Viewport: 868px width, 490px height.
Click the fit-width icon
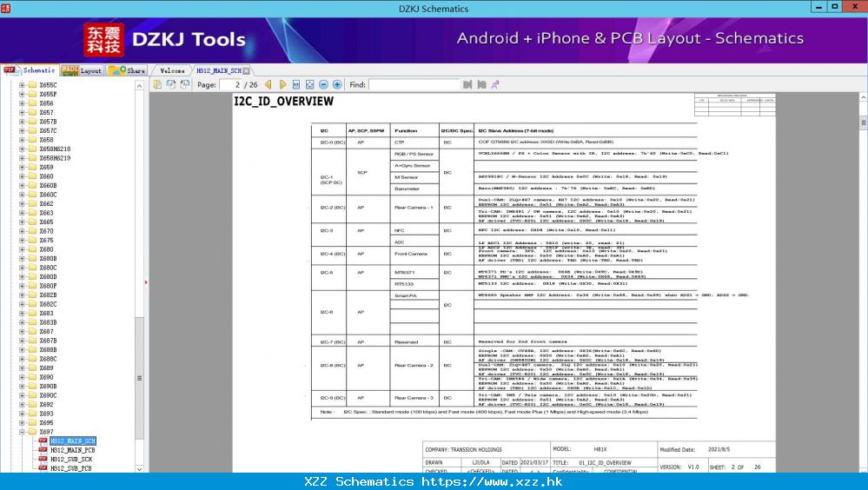296,85
